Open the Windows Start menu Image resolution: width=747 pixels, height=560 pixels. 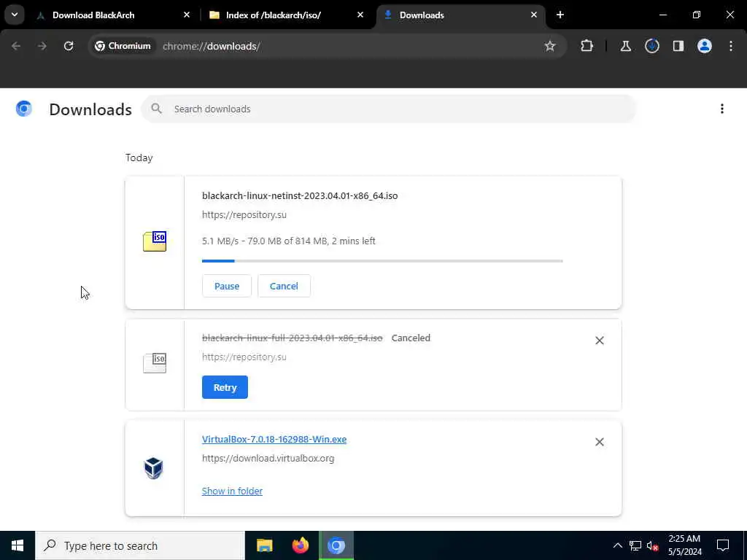[x=18, y=545]
